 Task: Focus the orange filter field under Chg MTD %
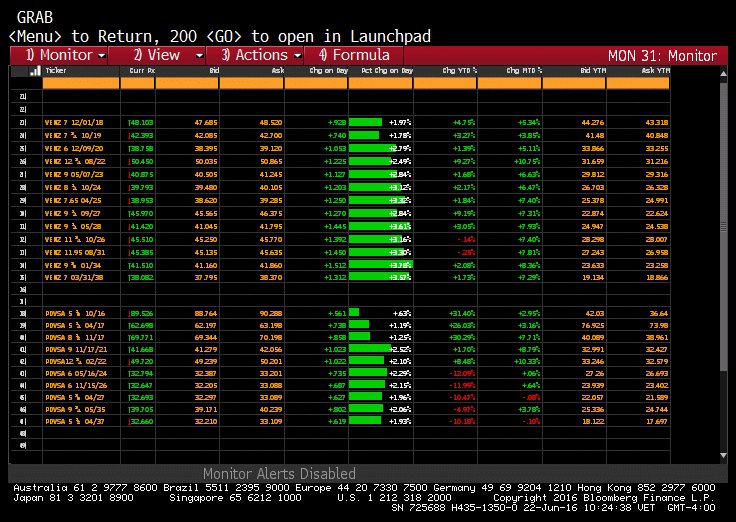[x=510, y=83]
